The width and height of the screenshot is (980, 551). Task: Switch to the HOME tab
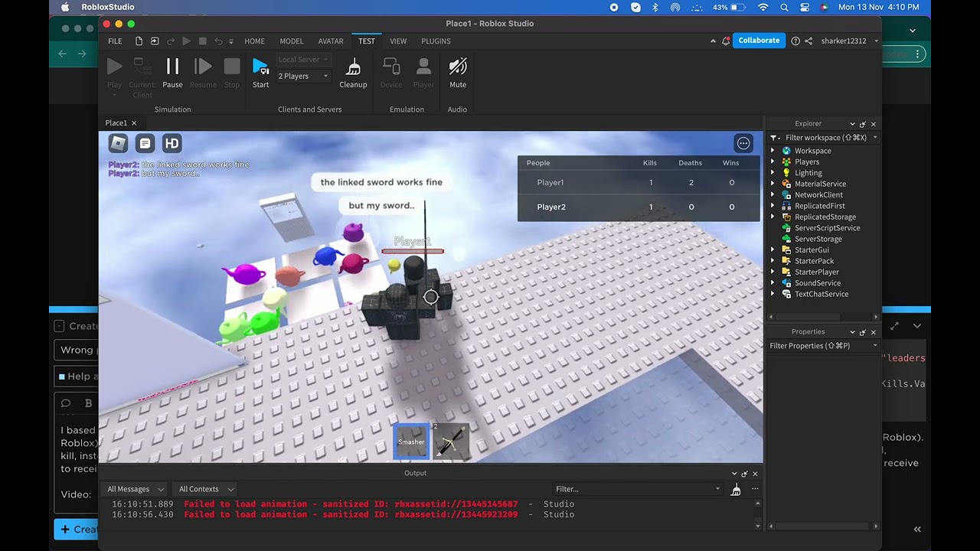point(255,41)
